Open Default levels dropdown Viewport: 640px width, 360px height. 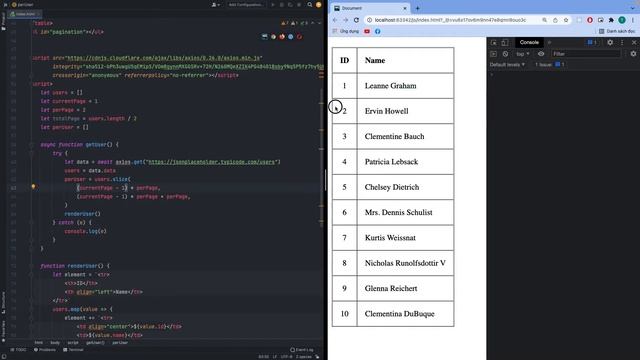(x=507, y=64)
